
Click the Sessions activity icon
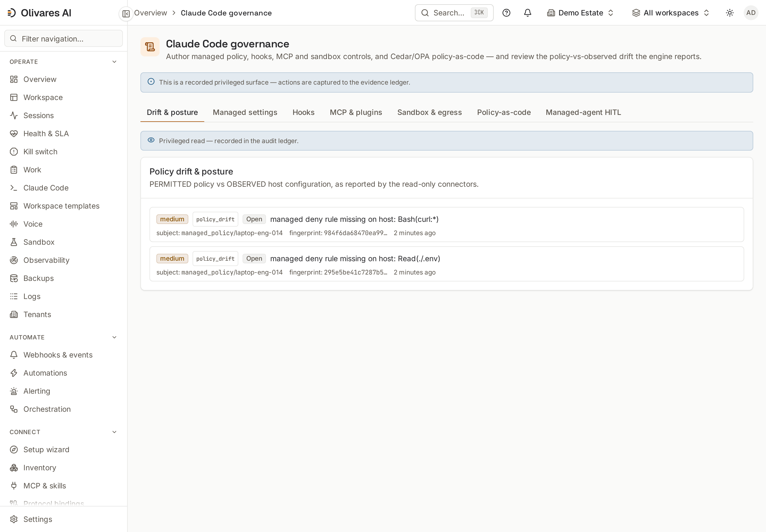pos(14,115)
